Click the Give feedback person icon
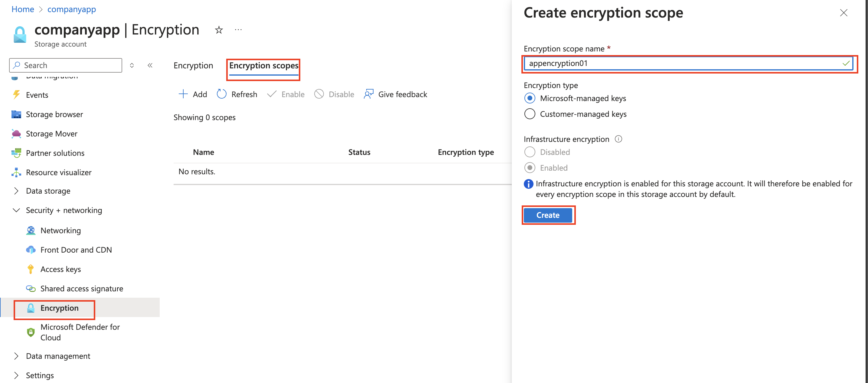This screenshot has height=383, width=868. [x=369, y=94]
